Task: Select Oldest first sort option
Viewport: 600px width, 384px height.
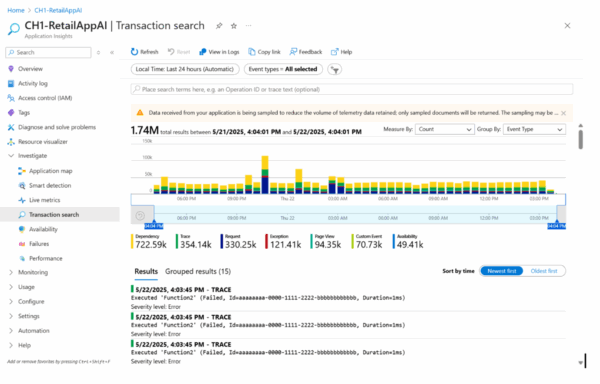Action: click(544, 271)
